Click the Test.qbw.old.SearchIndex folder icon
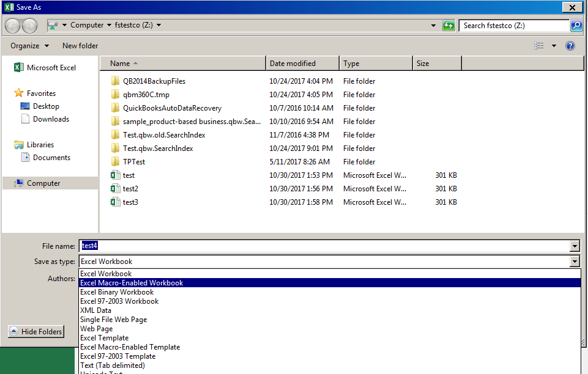 click(116, 135)
